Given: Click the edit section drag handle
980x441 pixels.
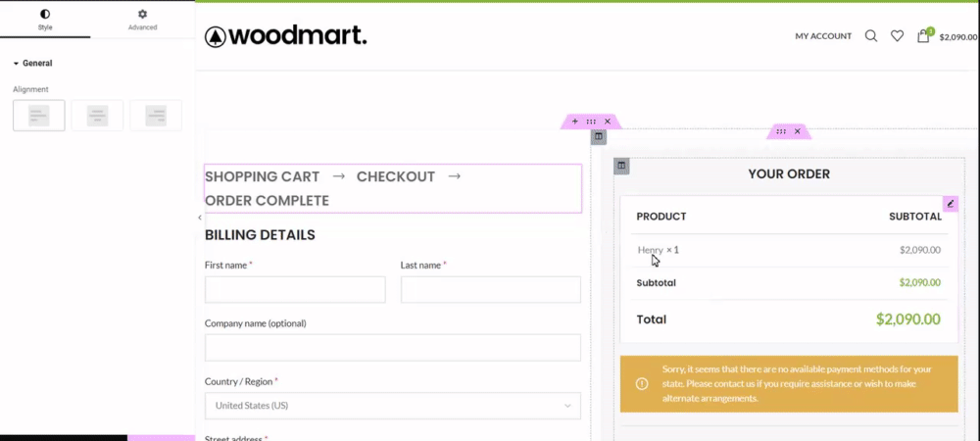Looking at the screenshot, I should coord(591,122).
